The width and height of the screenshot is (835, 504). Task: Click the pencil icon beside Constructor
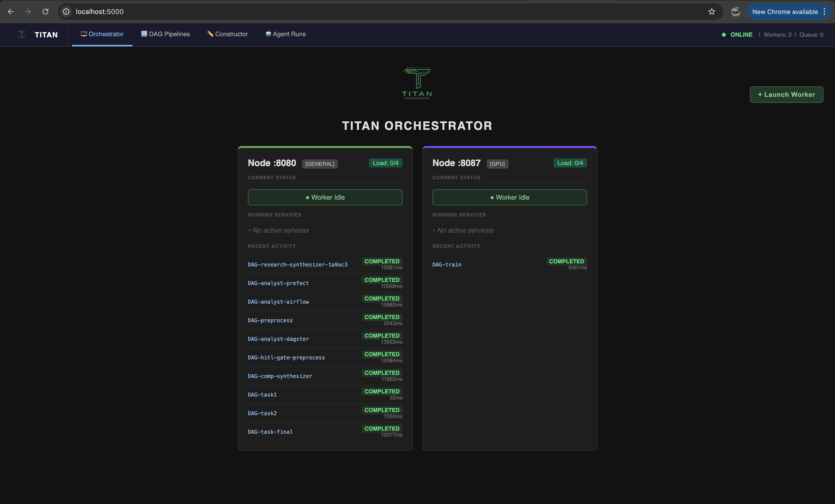click(x=210, y=34)
